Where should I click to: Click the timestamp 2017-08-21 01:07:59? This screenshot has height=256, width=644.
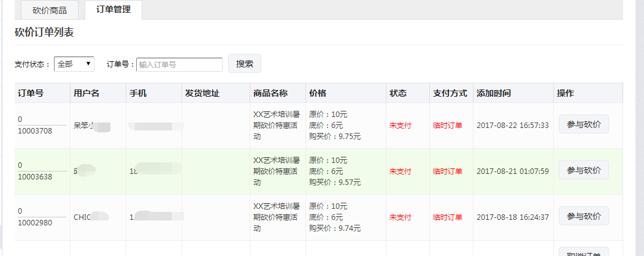tap(513, 171)
